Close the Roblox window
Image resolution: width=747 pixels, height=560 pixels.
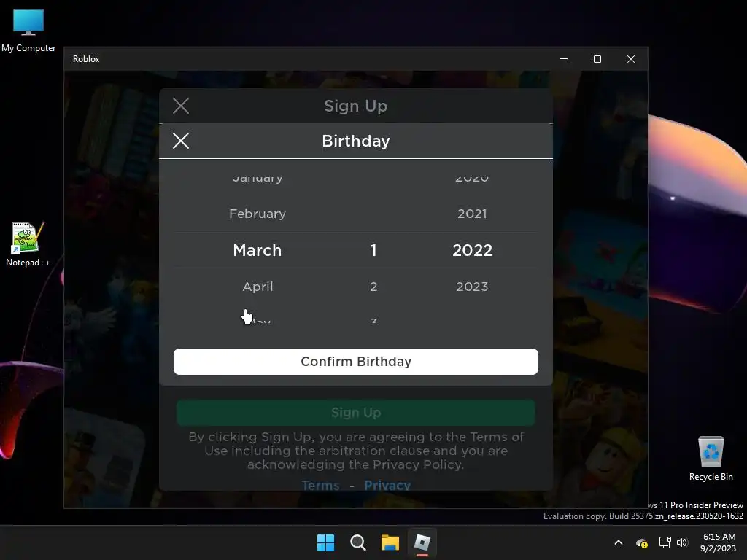pyautogui.click(x=631, y=59)
